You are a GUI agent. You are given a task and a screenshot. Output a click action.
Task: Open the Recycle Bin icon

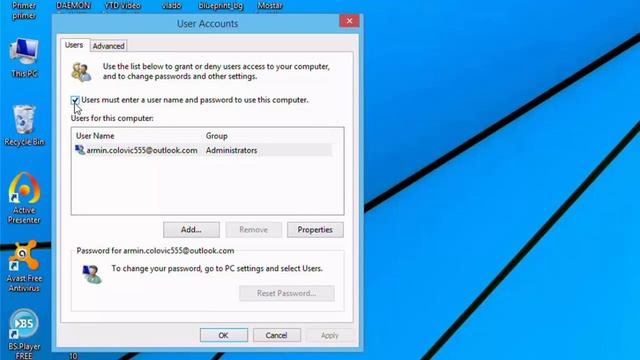point(24,125)
